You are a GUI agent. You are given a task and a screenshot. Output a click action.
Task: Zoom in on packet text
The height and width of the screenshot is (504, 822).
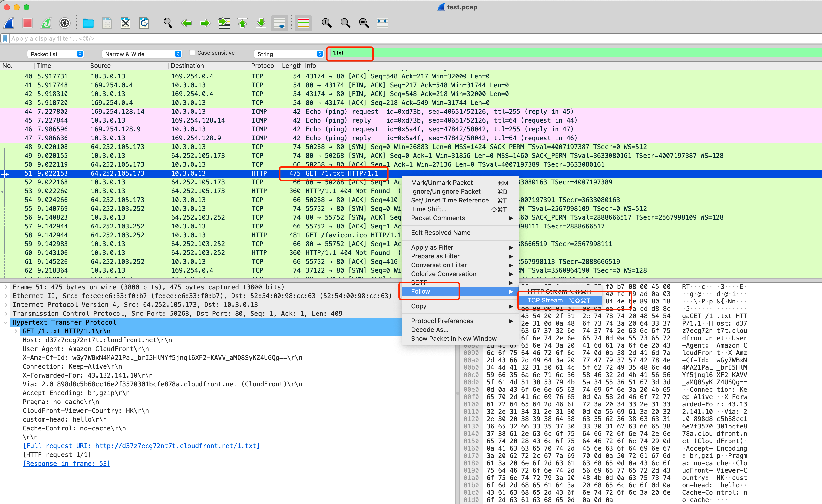pos(327,23)
